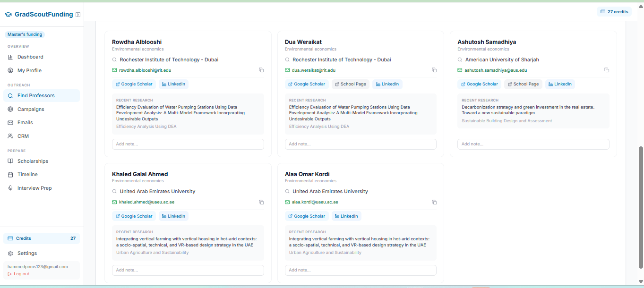Click the GradScoutFunding graduation cap logo
Image resolution: width=644 pixels, height=288 pixels.
(8, 15)
